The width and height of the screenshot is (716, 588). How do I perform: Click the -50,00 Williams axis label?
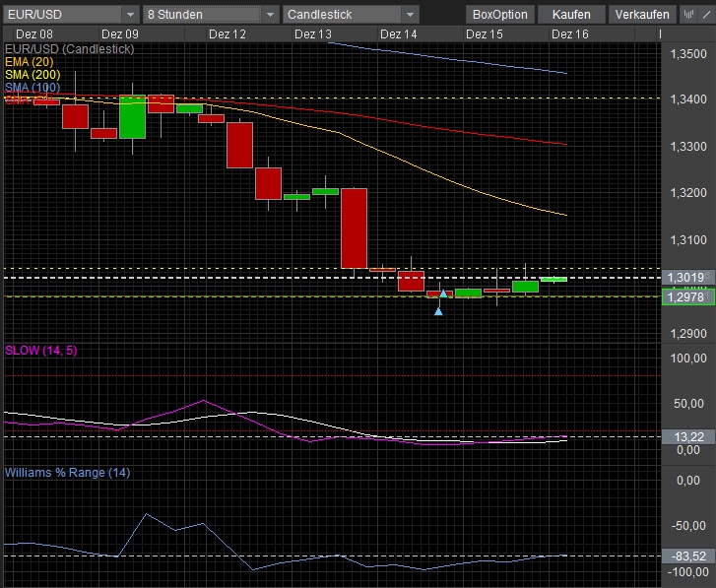tap(688, 525)
